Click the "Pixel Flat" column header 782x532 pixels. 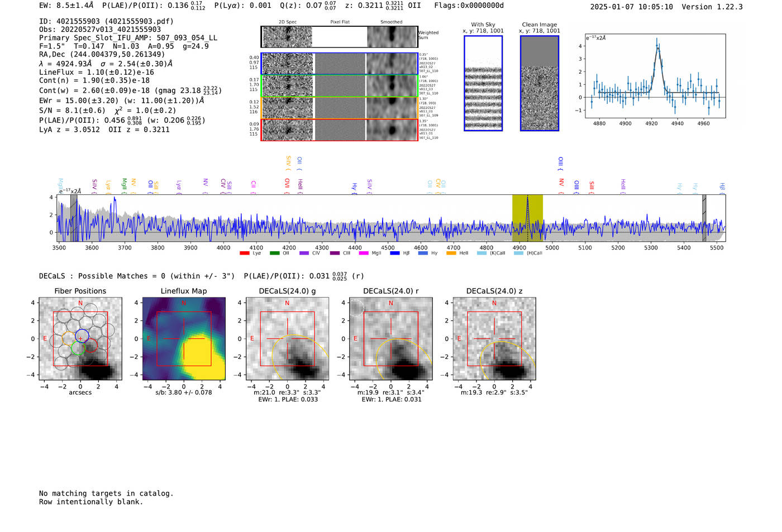(x=340, y=22)
